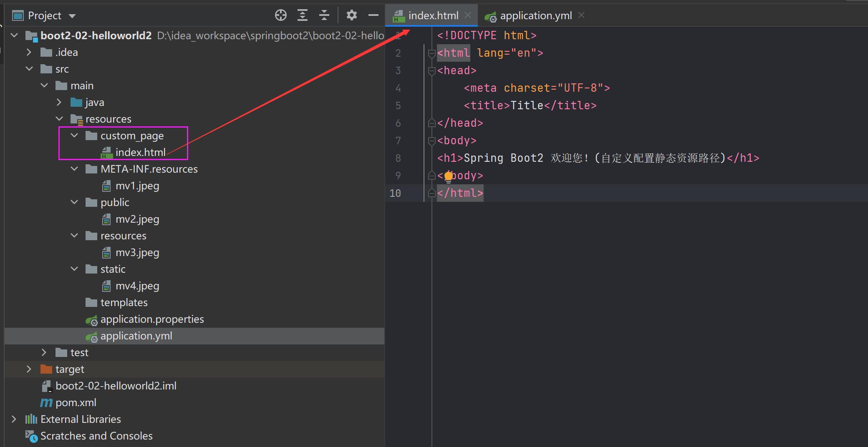Click the DOCTYPE html line

click(x=487, y=35)
